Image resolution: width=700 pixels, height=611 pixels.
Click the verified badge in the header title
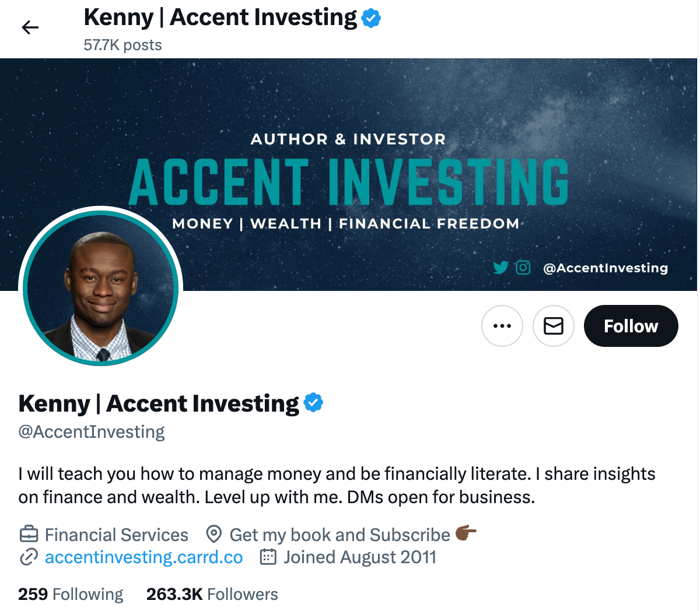click(370, 17)
